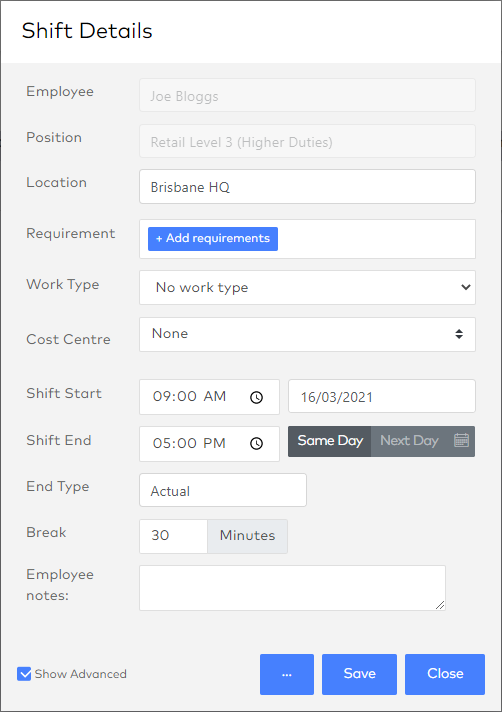
Task: Click the Employee notes text area
Action: [292, 588]
